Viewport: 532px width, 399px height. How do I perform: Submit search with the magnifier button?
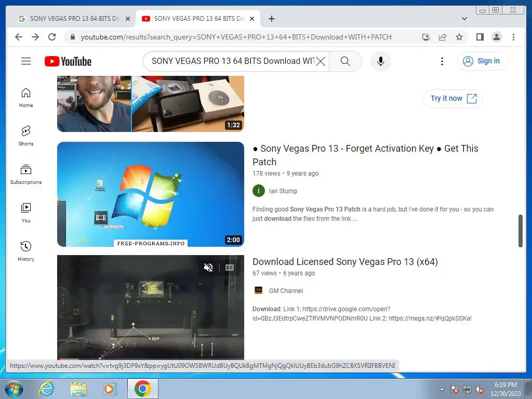[345, 61]
